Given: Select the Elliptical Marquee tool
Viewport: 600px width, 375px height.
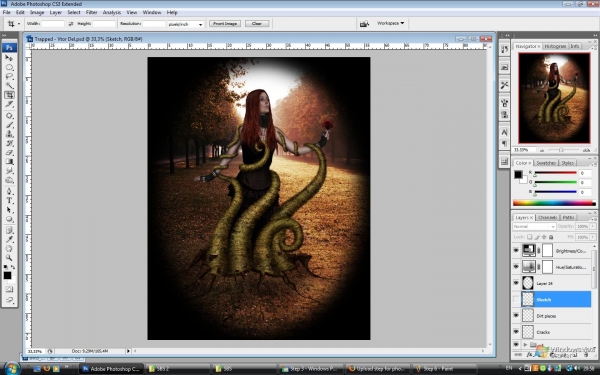Looking at the screenshot, I should (x=9, y=67).
